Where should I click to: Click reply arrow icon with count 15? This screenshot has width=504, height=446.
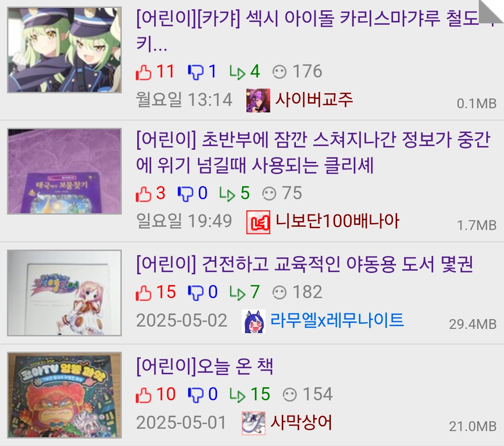coord(238,395)
